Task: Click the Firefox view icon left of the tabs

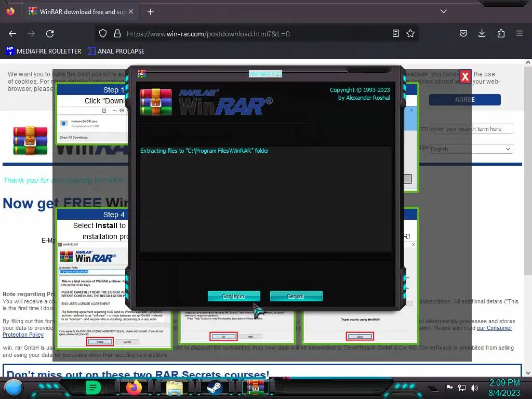Action: [x=10, y=11]
